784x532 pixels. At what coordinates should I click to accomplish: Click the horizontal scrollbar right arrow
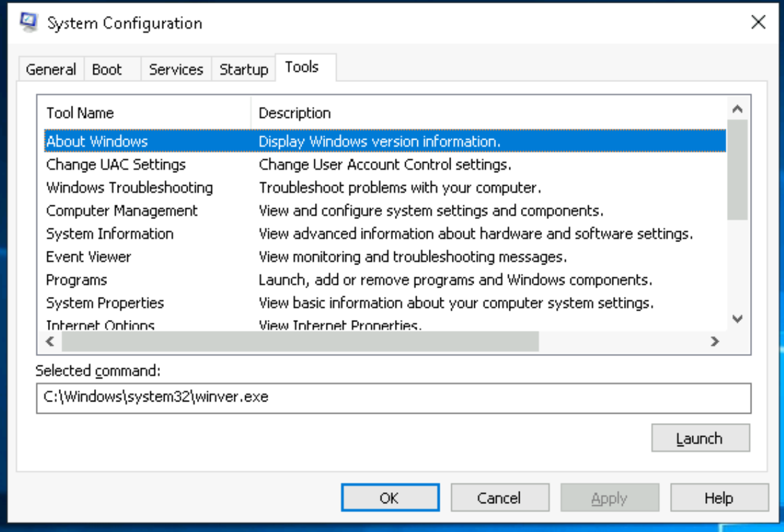pos(715,342)
